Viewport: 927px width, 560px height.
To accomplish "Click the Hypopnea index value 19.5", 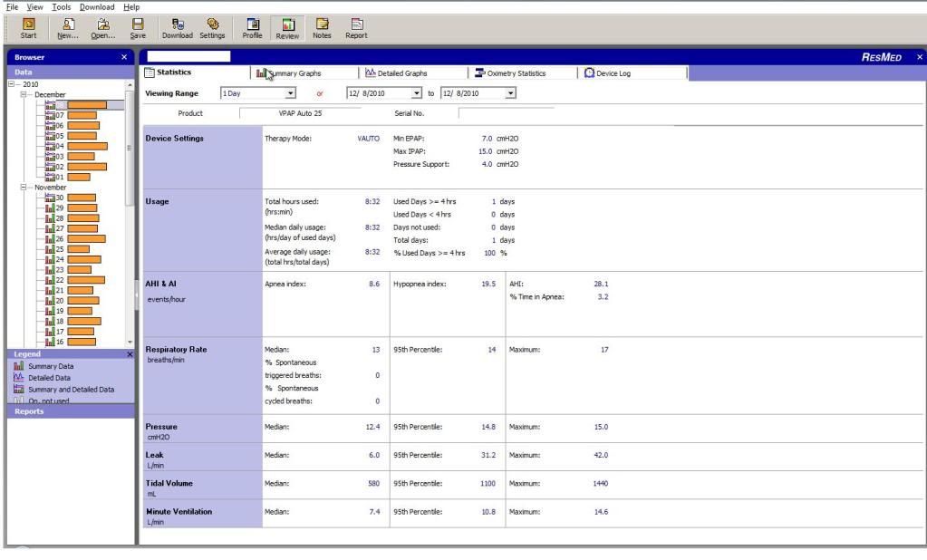I will pos(488,284).
